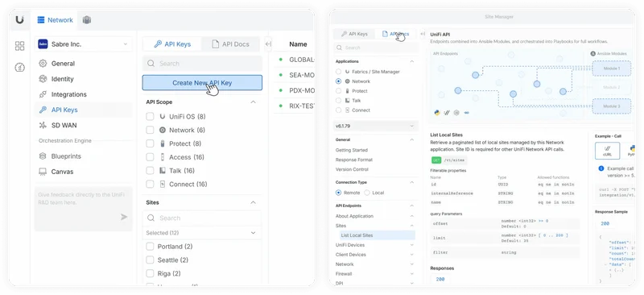
Task: Select the API Keys tab in left window
Action: pos(172,44)
